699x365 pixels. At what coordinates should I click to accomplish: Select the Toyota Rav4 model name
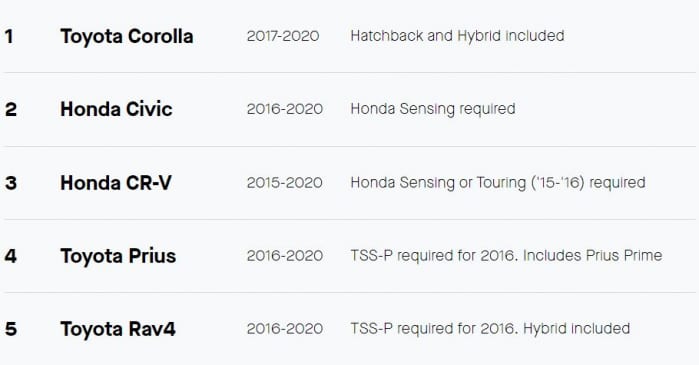118,329
